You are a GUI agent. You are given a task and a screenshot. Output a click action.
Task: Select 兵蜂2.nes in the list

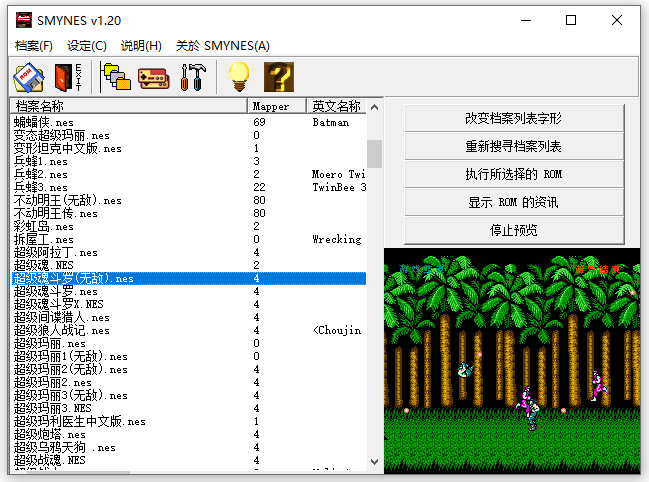[41, 174]
